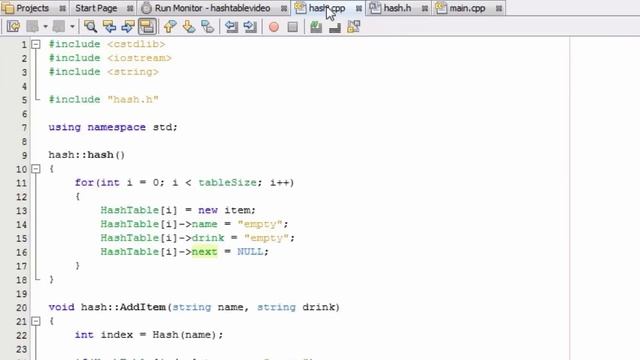Close the Projects tab
Screen dimensions: 640x360
(x=62, y=8)
